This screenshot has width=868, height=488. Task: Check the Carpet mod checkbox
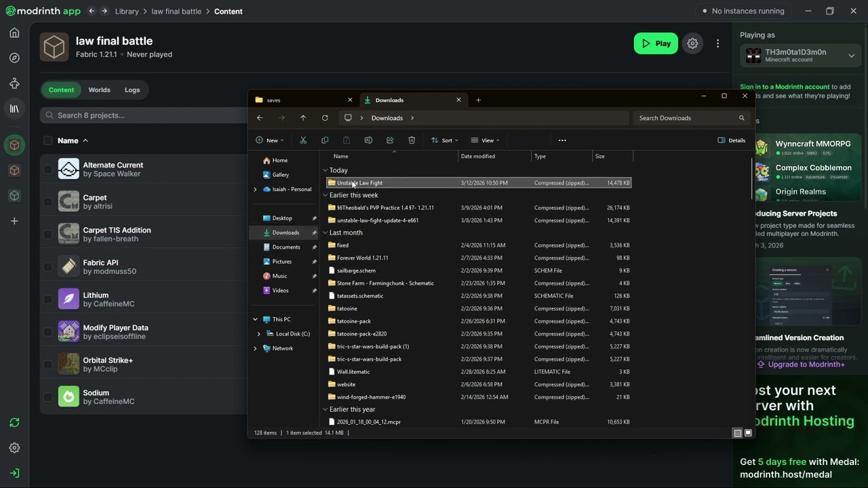[x=47, y=202]
